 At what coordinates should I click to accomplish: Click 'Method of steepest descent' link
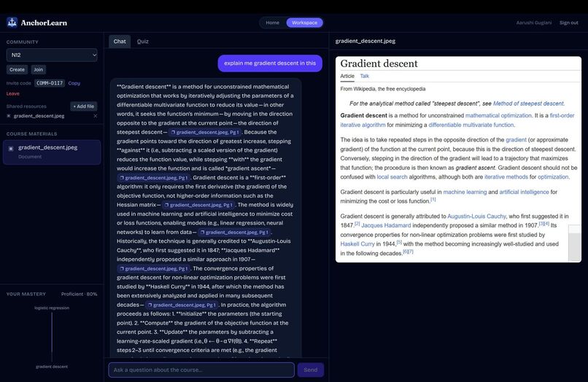coord(528,104)
